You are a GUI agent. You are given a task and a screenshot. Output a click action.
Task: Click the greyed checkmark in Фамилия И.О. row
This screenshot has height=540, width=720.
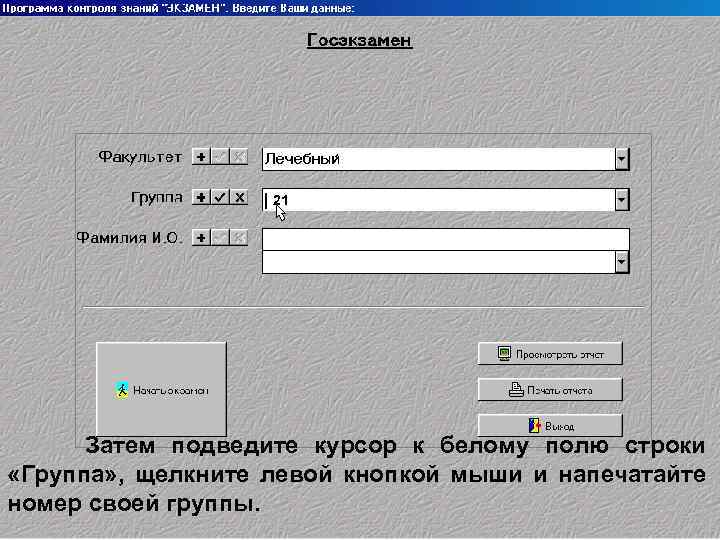[x=220, y=238]
